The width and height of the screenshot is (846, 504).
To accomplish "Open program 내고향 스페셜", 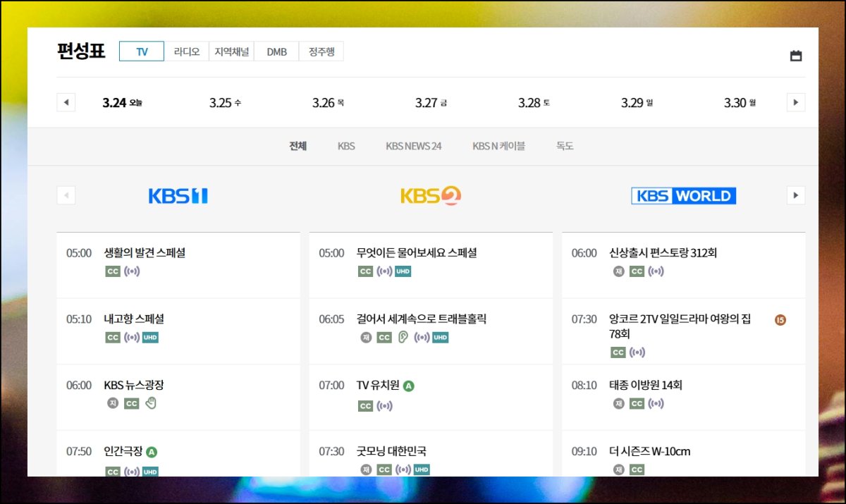I will (134, 319).
